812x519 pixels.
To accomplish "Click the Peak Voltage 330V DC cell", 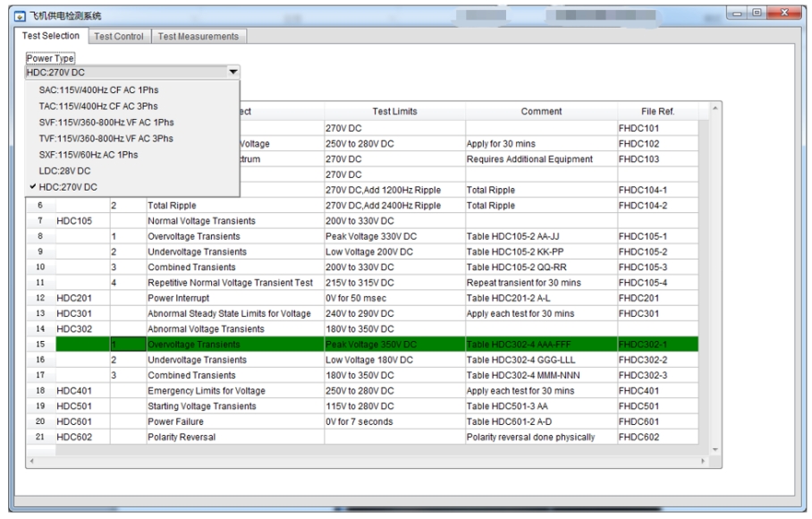I will (x=395, y=236).
